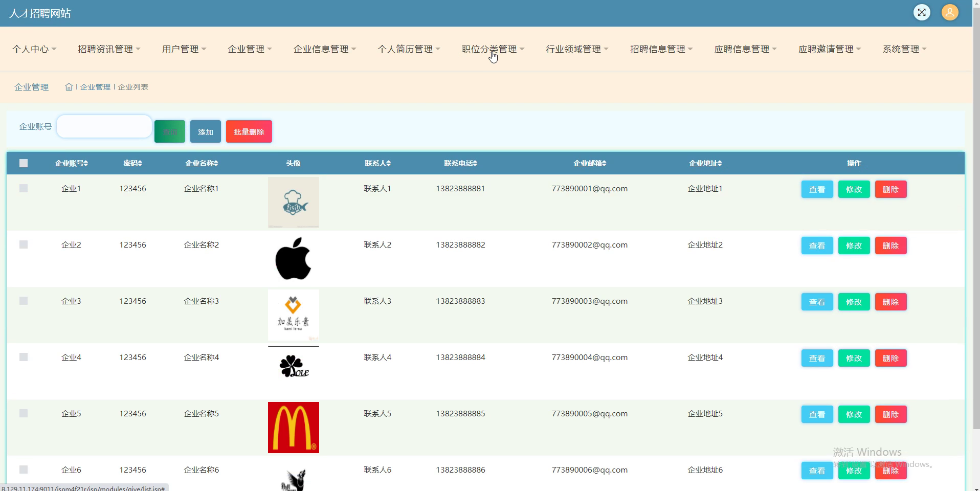
Task: Expand the 企业管理 dropdown in navigation bar
Action: coord(250,49)
